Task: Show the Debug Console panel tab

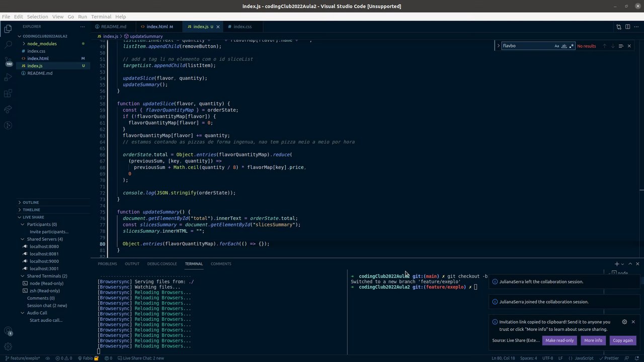Action: click(162, 264)
